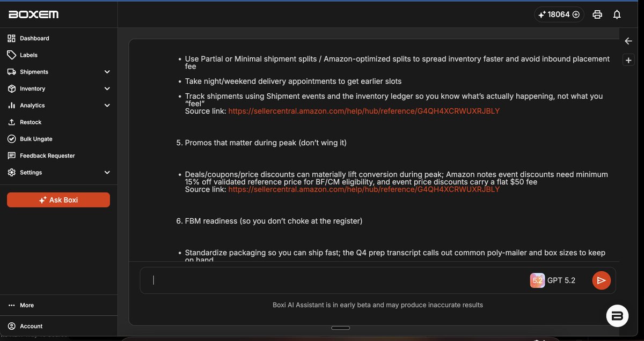Image resolution: width=644 pixels, height=341 pixels.
Task: Open Restock upload icon
Action: click(x=11, y=122)
